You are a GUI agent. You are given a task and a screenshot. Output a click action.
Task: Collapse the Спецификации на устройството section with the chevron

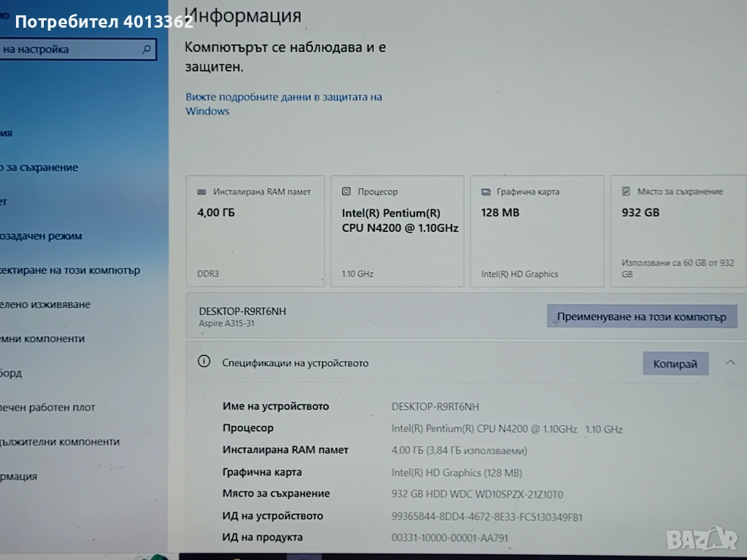click(x=730, y=362)
